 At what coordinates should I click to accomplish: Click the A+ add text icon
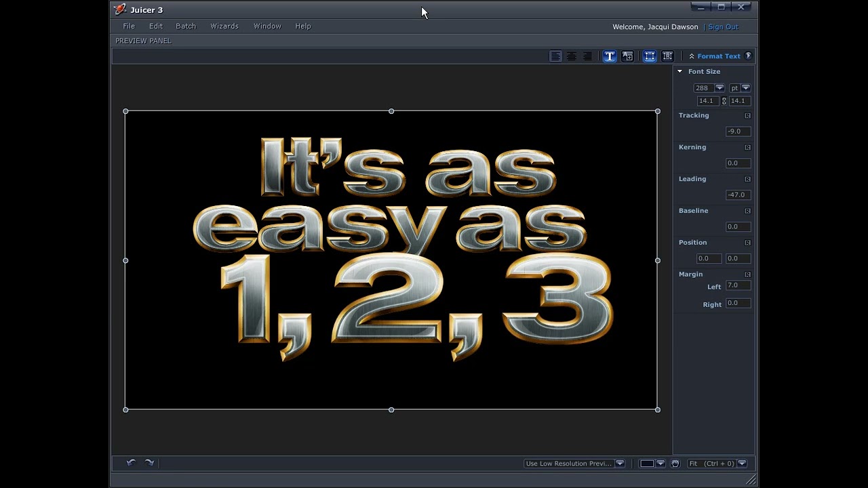(x=627, y=56)
